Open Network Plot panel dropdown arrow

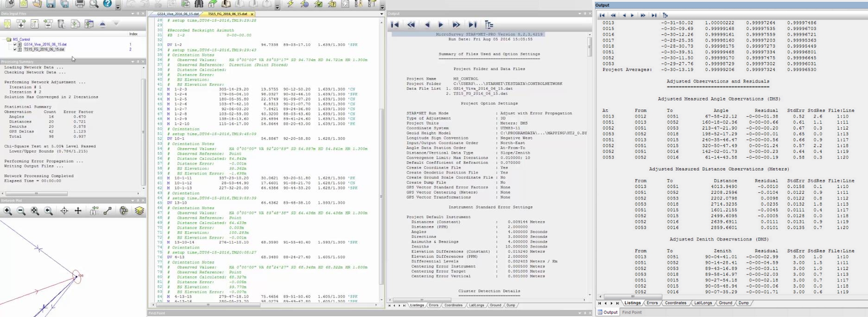pyautogui.click(x=133, y=200)
